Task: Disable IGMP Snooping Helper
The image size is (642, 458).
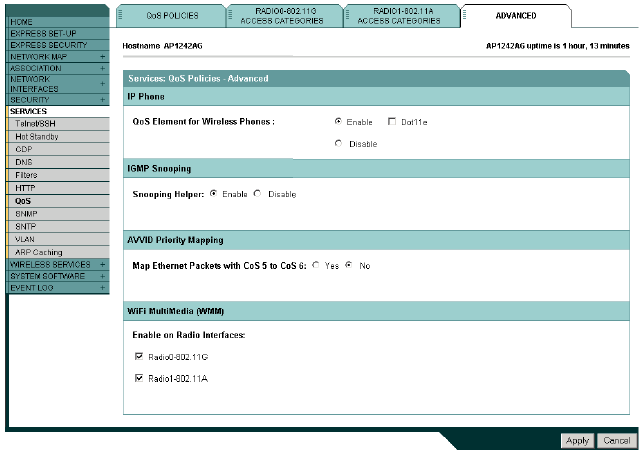Action: (x=257, y=194)
